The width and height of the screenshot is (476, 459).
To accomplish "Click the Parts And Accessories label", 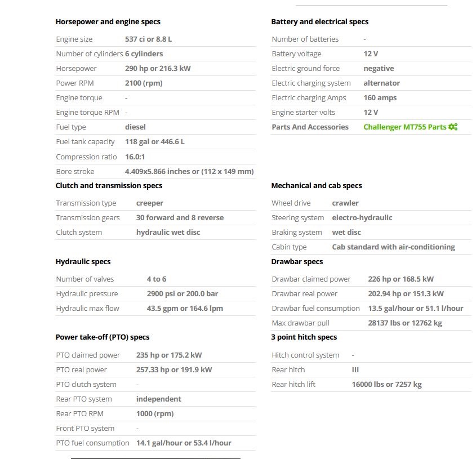I will [x=310, y=127].
